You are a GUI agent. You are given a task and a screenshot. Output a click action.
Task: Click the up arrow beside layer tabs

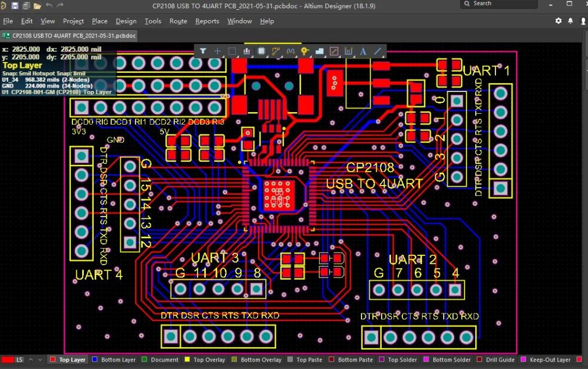pyautogui.click(x=30, y=360)
